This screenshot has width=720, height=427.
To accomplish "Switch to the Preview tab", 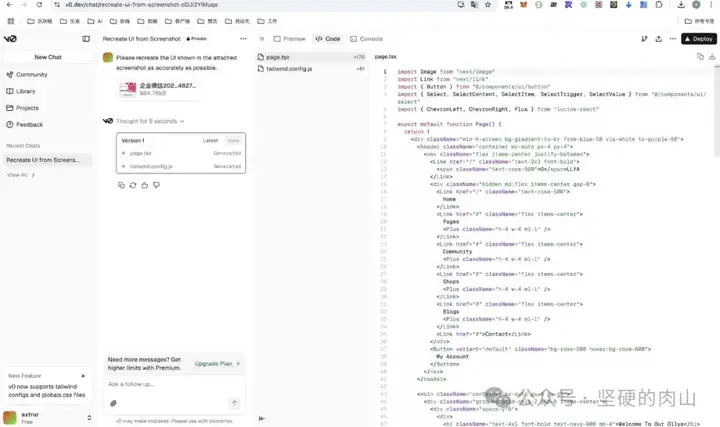I will (289, 39).
